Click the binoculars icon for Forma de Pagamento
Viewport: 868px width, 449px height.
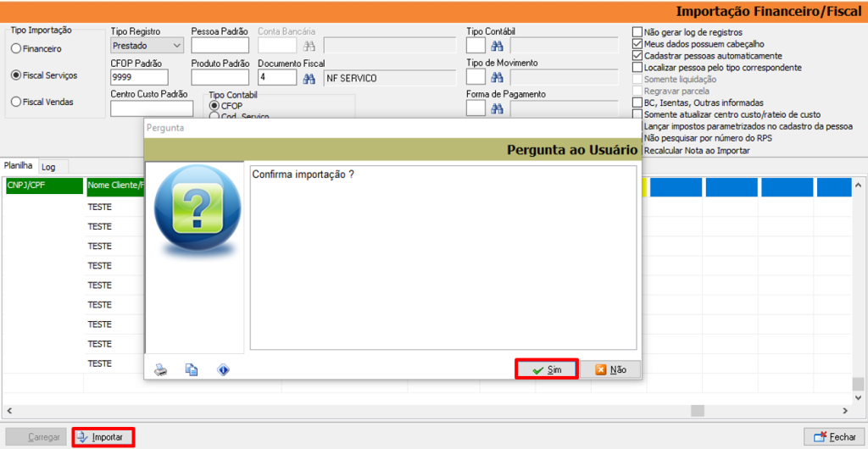click(x=498, y=109)
